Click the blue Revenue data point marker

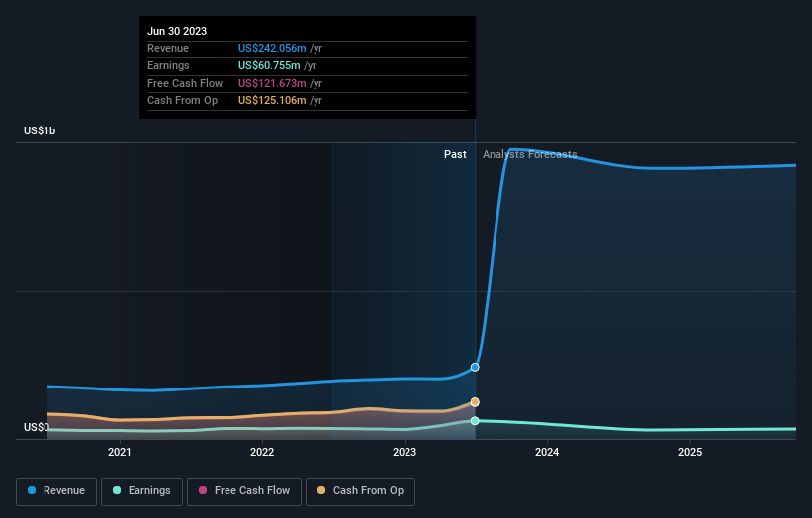click(475, 368)
